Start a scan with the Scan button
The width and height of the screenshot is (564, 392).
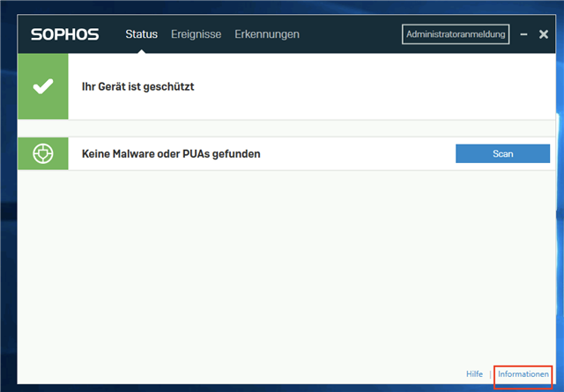click(502, 153)
